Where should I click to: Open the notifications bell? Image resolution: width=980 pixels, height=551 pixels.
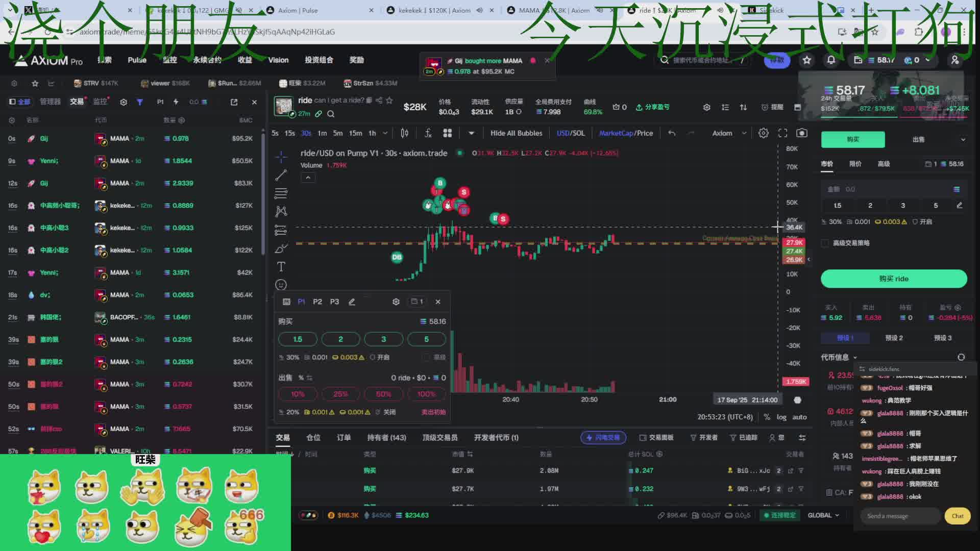pyautogui.click(x=831, y=60)
